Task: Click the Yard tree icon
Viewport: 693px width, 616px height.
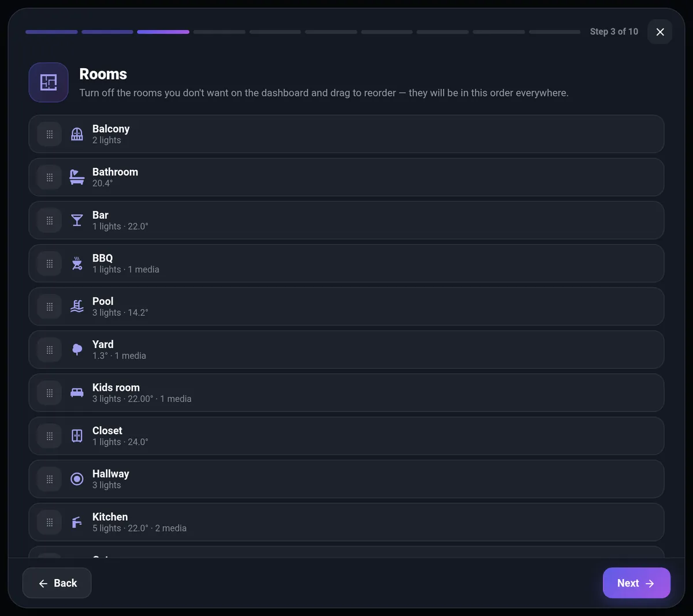Action: click(77, 350)
